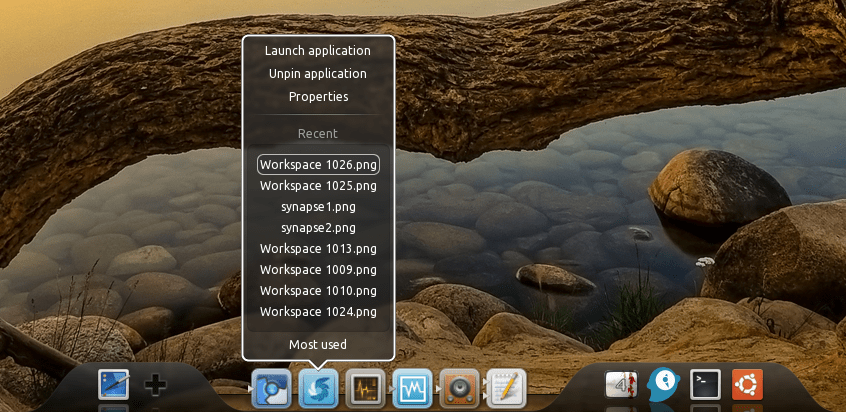
Task: Open recent file Workspace 1024.png
Action: 318,311
